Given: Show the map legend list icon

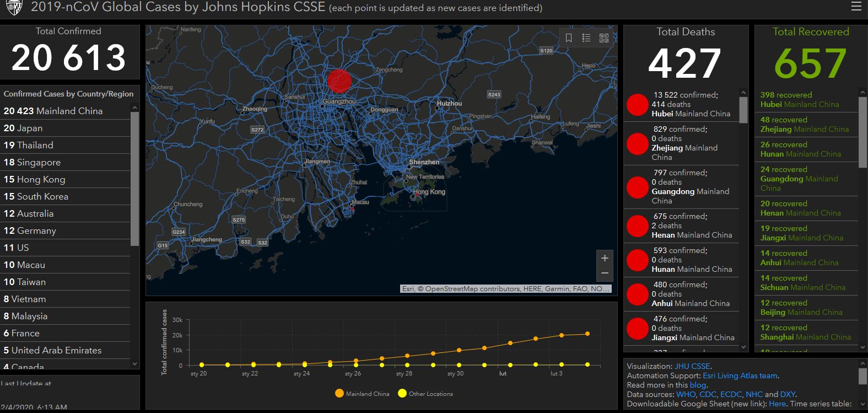Looking at the screenshot, I should pyautogui.click(x=586, y=37).
